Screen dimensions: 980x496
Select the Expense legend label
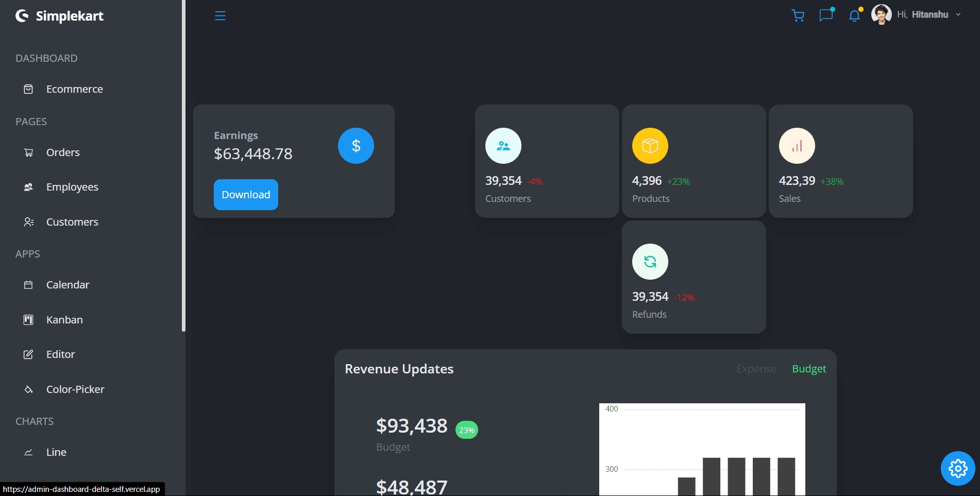pos(756,369)
